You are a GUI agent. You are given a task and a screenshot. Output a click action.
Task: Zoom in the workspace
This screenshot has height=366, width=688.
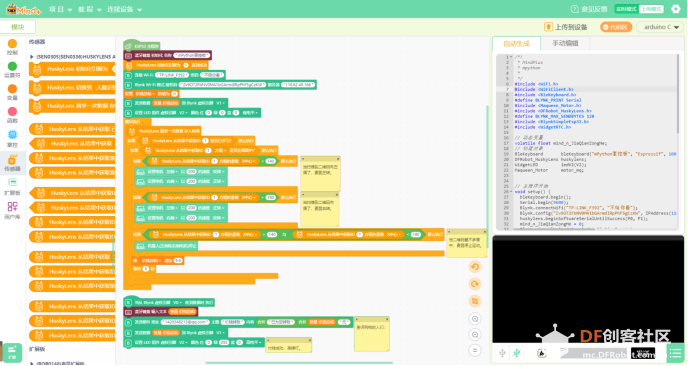tap(475, 319)
